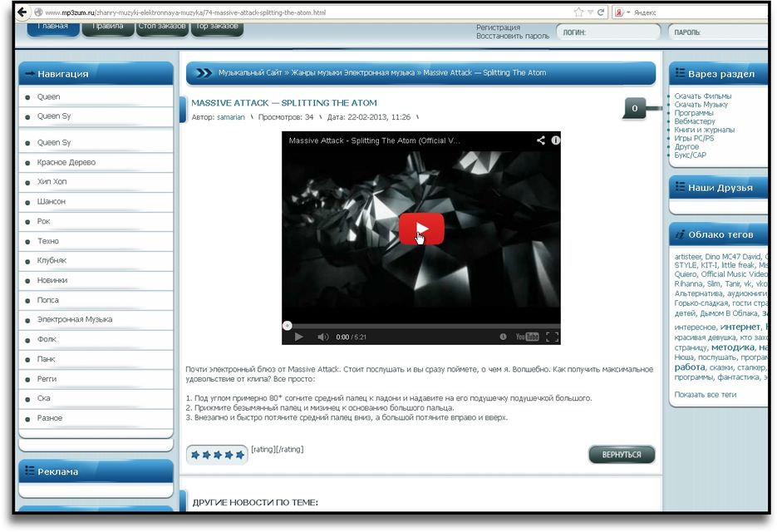The image size is (777, 532).
Task: Open the Клубняк category
Action: point(52,261)
